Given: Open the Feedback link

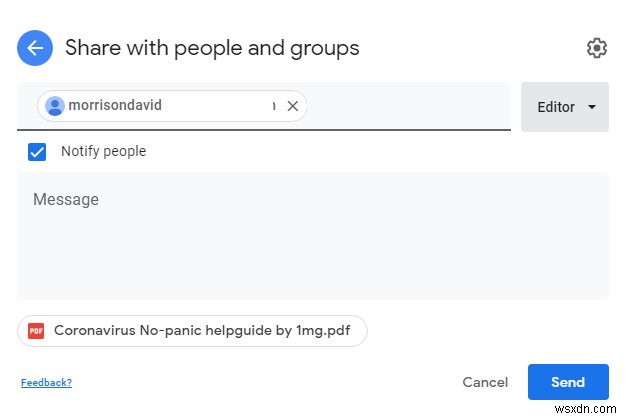Looking at the screenshot, I should pos(46,382).
